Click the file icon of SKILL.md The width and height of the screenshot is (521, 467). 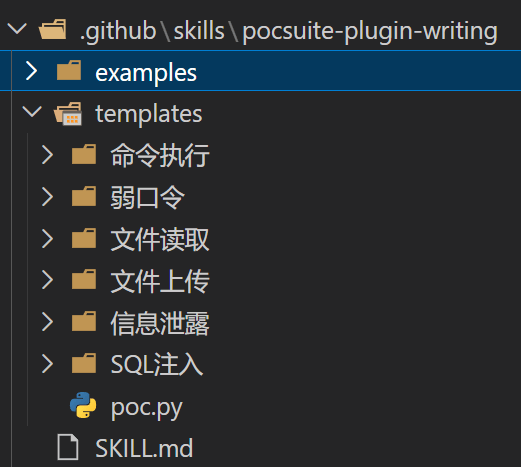[x=68, y=447]
